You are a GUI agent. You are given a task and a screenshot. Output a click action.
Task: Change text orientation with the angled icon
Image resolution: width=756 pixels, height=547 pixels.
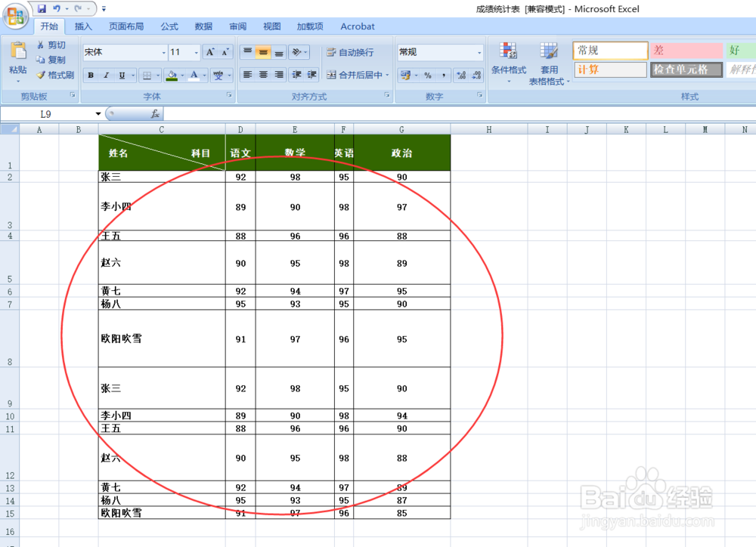pyautogui.click(x=296, y=52)
